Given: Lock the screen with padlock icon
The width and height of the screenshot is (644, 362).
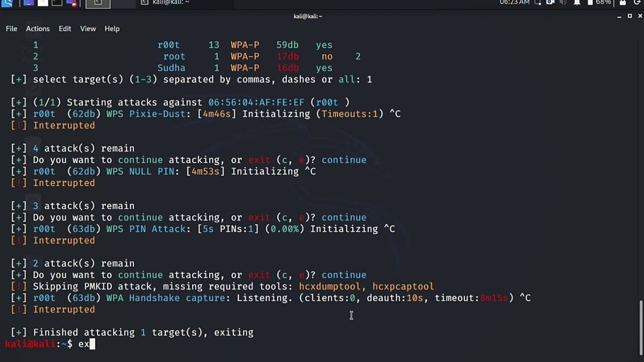Looking at the screenshot, I should click(x=622, y=3).
